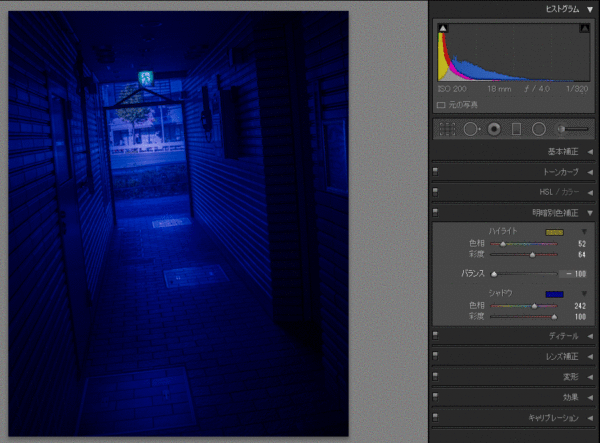600x443 pixels.
Task: Toggle the 変形 panel switch
Action: tap(435, 376)
